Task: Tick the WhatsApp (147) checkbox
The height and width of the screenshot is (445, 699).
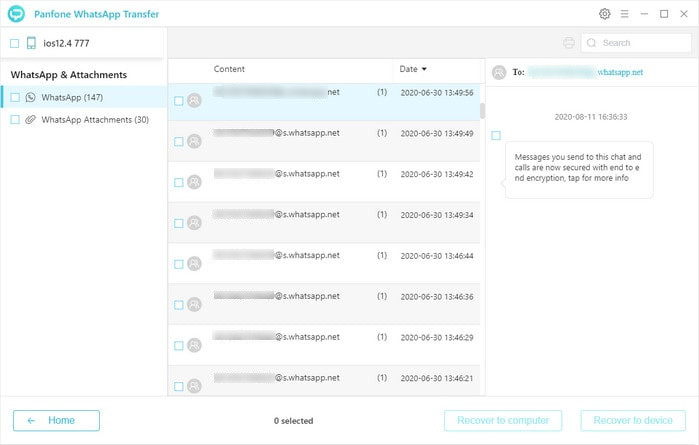Action: (x=15, y=97)
